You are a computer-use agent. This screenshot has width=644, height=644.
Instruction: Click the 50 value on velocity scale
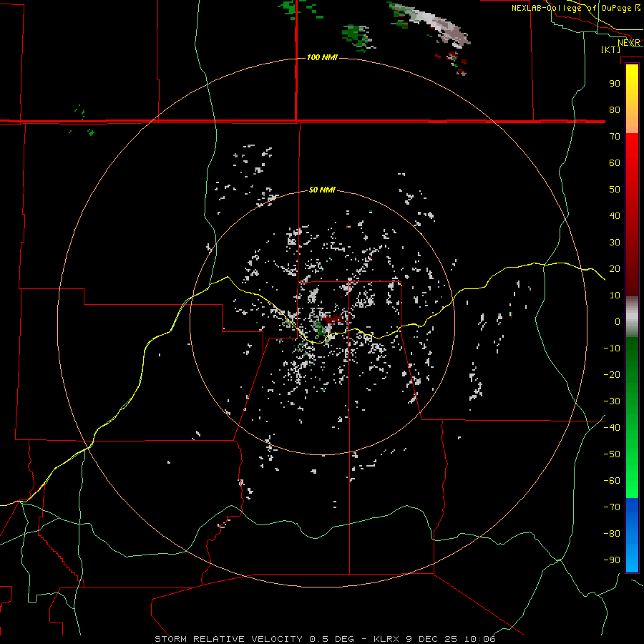click(x=615, y=190)
